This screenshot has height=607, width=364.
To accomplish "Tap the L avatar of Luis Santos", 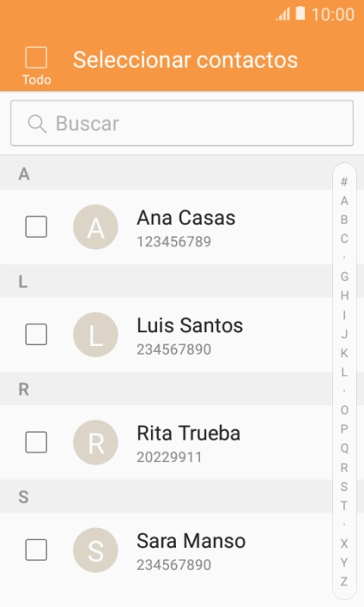I will [95, 335].
